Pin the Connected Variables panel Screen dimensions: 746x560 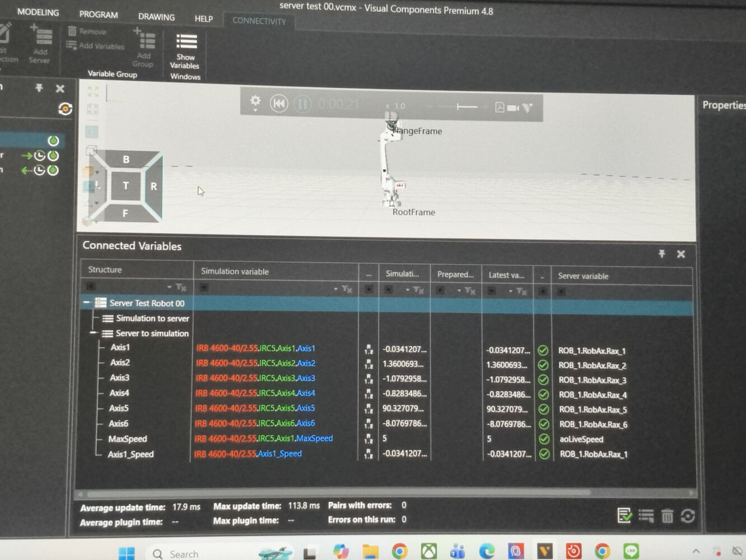(661, 254)
